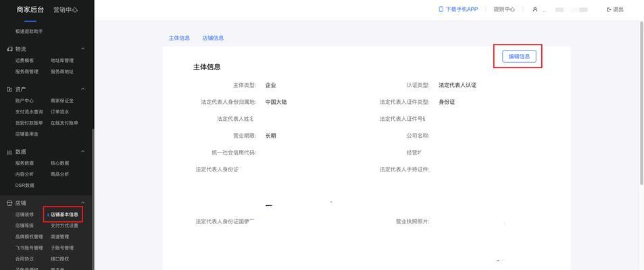Click the 店铺 shop icon
Image resolution: width=644 pixels, height=270 pixels.
10,203
